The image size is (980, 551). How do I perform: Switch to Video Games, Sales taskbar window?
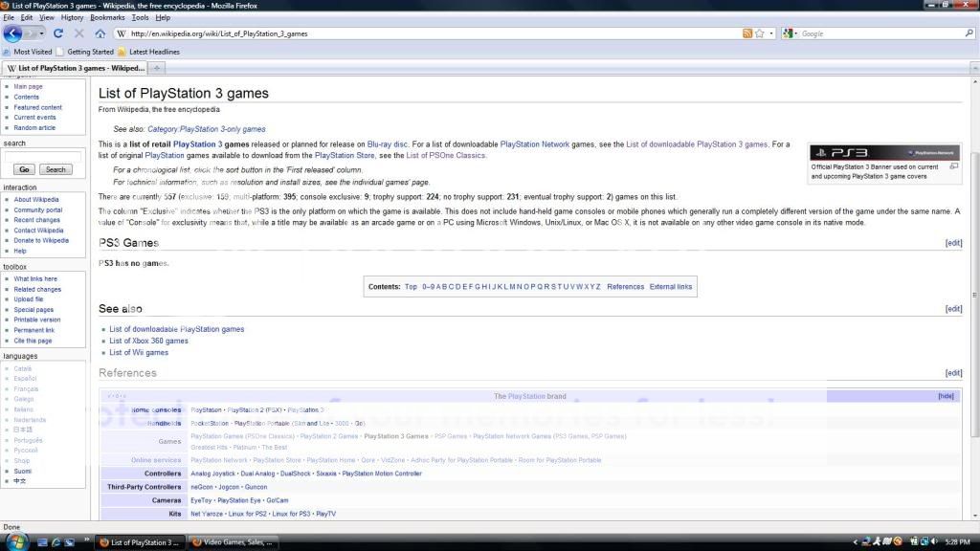pyautogui.click(x=233, y=542)
